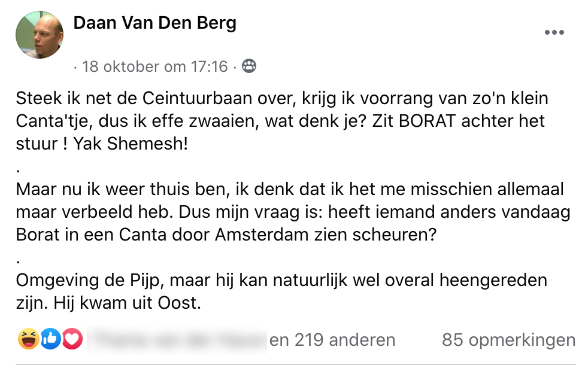The height and width of the screenshot is (371, 588).
Task: Click the line starting "Omgeving de Pijp"
Action: [281, 280]
